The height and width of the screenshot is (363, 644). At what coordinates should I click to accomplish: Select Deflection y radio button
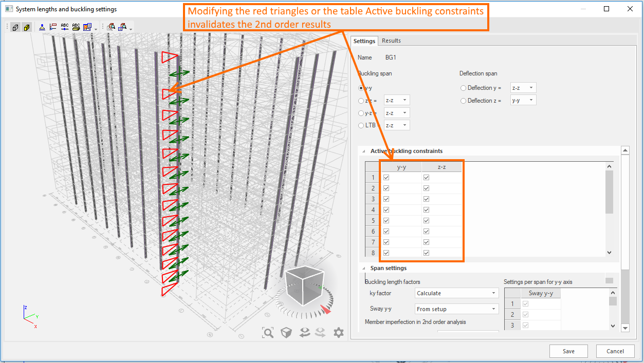click(464, 88)
